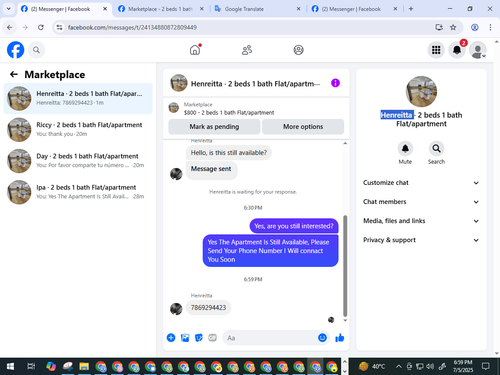Open Chrome tab search dropdown
Image resolution: width=500 pixels, height=375 pixels.
(x=9, y=9)
